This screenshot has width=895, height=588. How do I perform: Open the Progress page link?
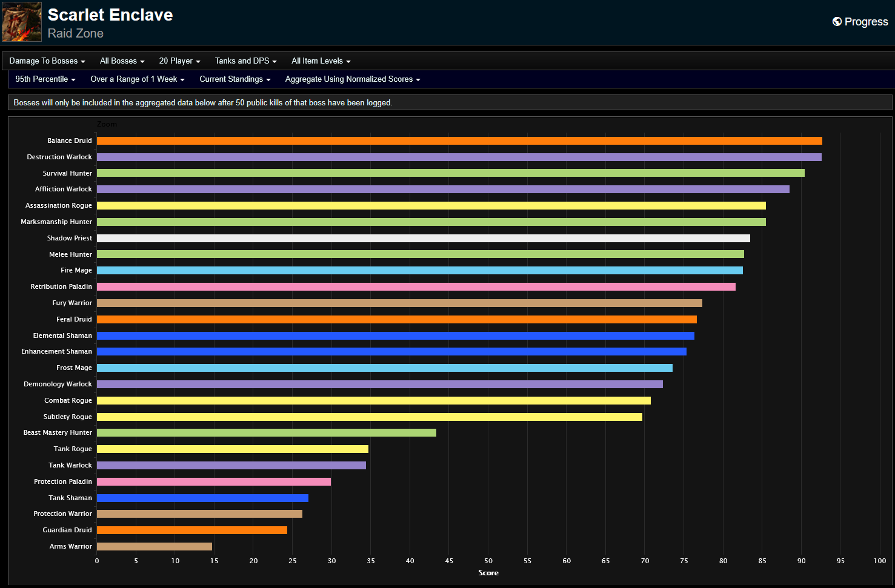866,21
